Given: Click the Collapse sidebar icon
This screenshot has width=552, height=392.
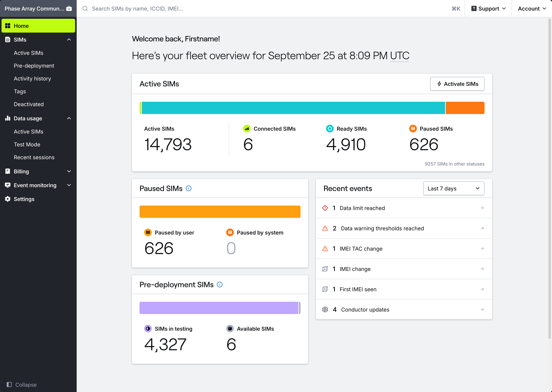Looking at the screenshot, I should [9, 385].
